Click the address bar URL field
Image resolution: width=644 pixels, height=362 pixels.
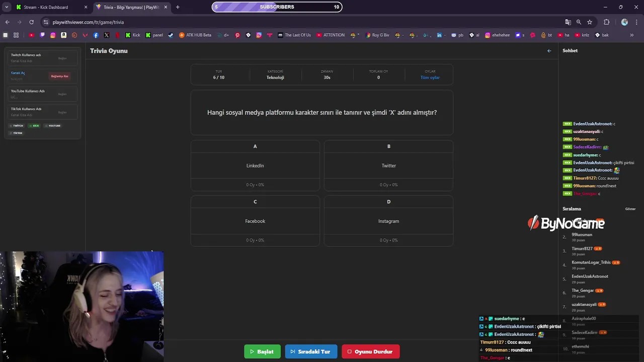click(x=302, y=22)
